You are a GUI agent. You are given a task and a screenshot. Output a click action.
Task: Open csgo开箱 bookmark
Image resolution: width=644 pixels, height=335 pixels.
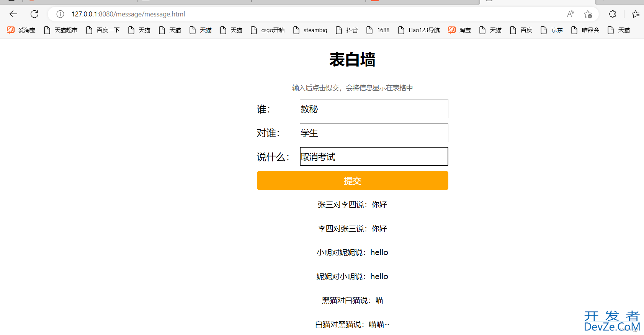pos(268,30)
